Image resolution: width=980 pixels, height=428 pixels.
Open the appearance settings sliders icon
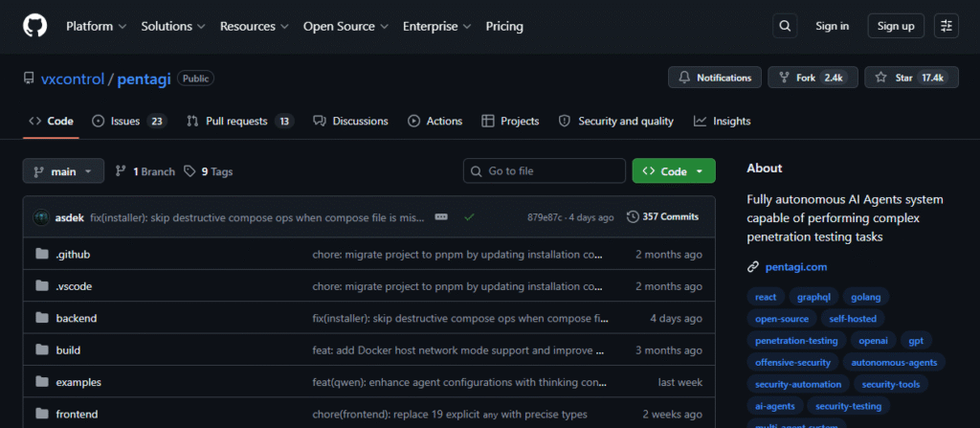pyautogui.click(x=947, y=26)
